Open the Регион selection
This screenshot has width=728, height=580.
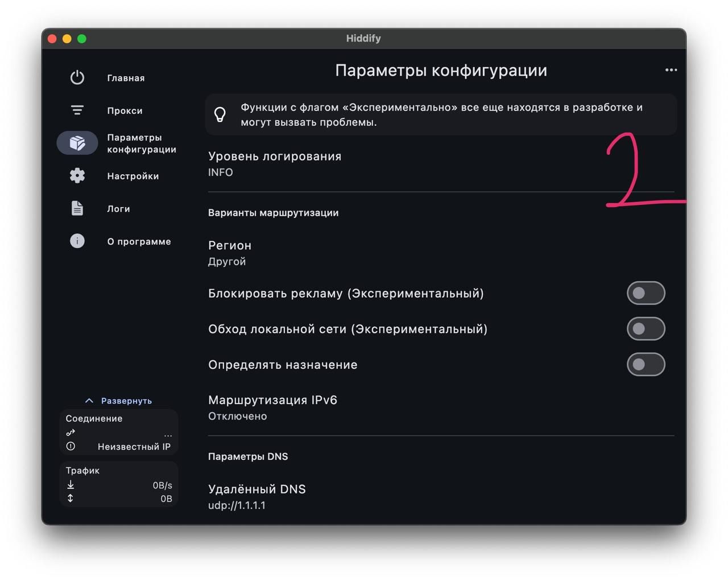pos(441,253)
